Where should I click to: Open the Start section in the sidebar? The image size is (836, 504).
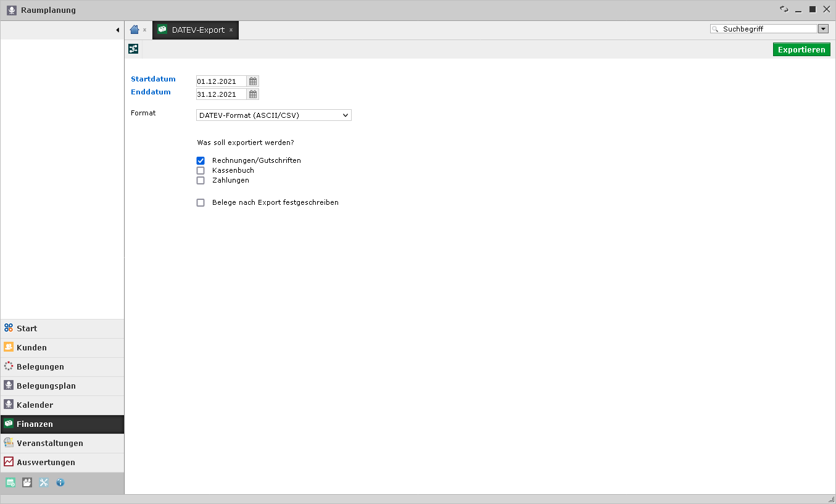pyautogui.click(x=62, y=329)
